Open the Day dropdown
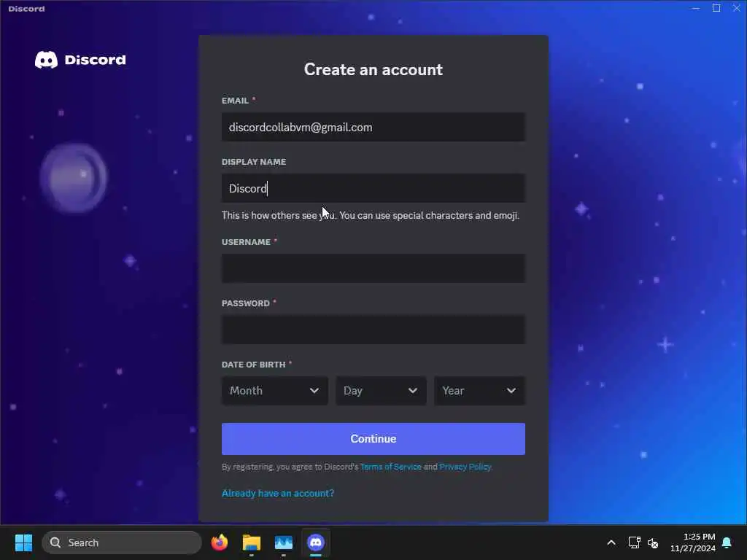Viewport: 747px width, 560px height. click(381, 391)
